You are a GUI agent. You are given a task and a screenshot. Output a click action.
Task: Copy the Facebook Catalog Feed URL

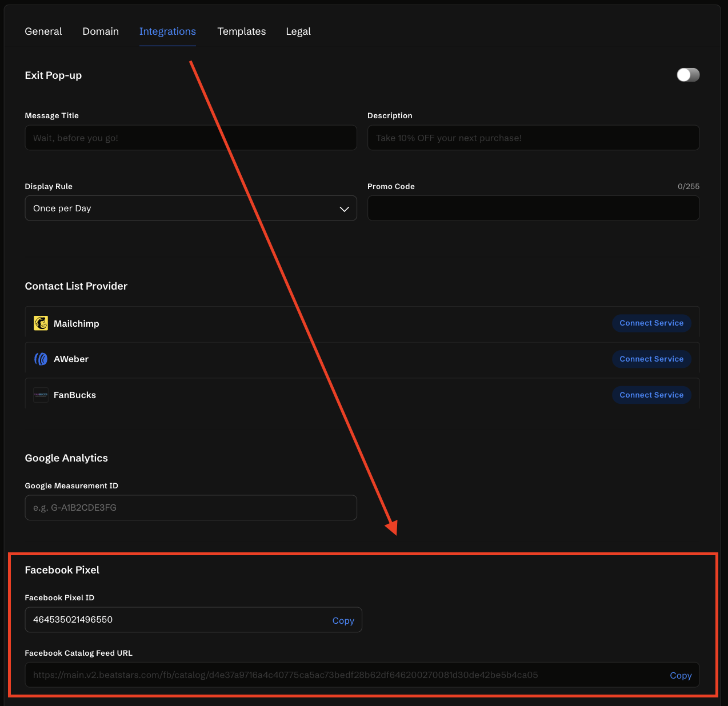tap(680, 675)
